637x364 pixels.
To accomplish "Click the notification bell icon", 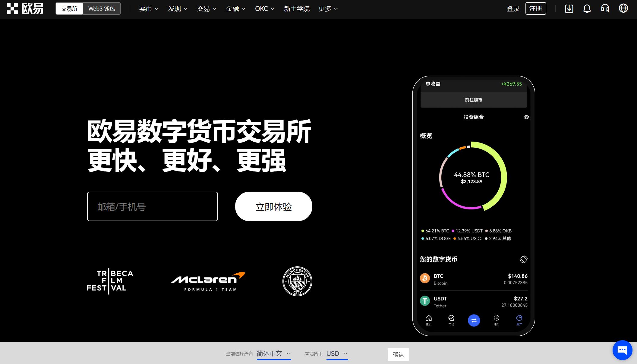I will pyautogui.click(x=587, y=9).
